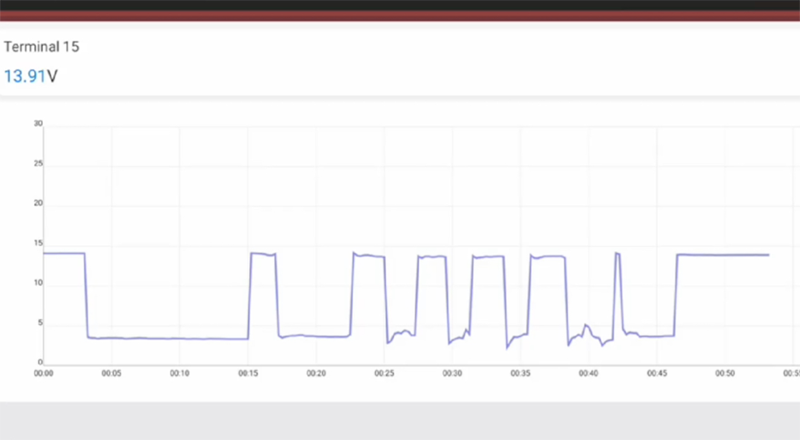Click the Terminal 15 label
This screenshot has height=440, width=800.
coord(42,47)
